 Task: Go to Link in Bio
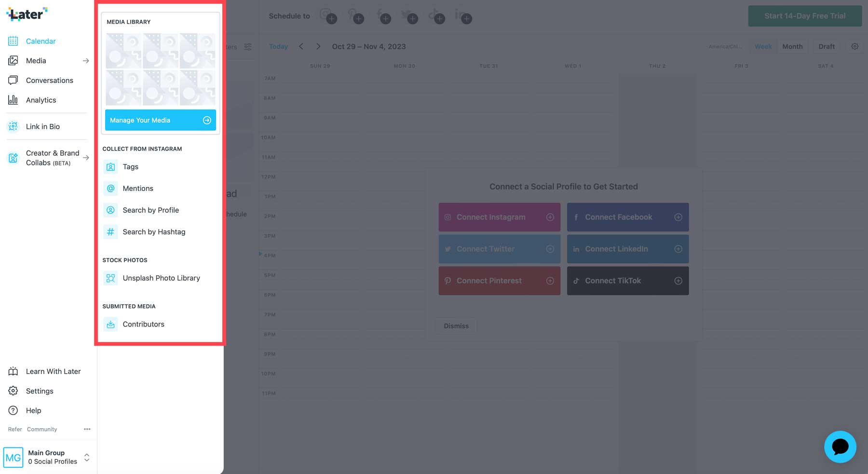point(42,126)
